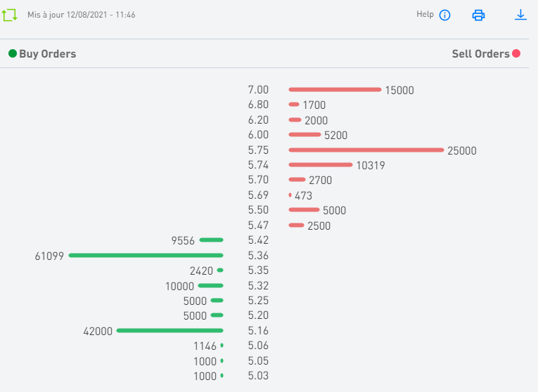Click the 61099 buy bar at 5.36
This screenshot has height=392, width=538.
146,255
